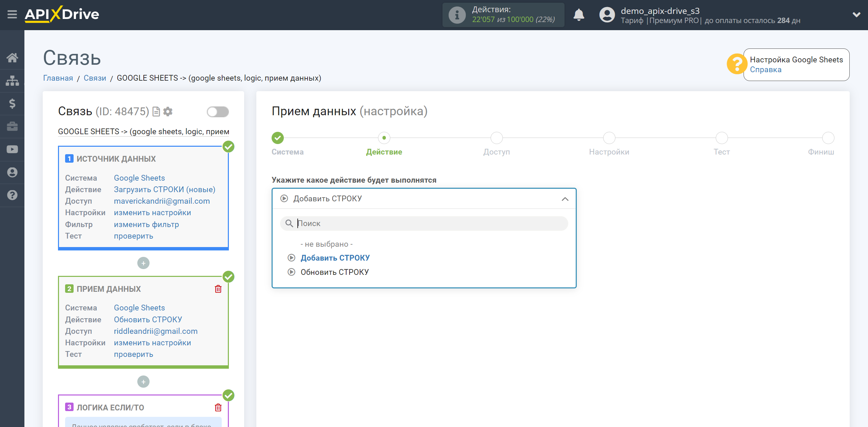This screenshot has width=868, height=427.
Task: Go to Система step
Action: click(278, 138)
